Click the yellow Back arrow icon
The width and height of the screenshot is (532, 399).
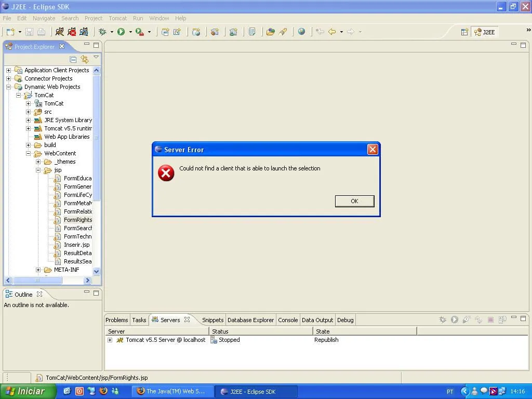pyautogui.click(x=332, y=32)
